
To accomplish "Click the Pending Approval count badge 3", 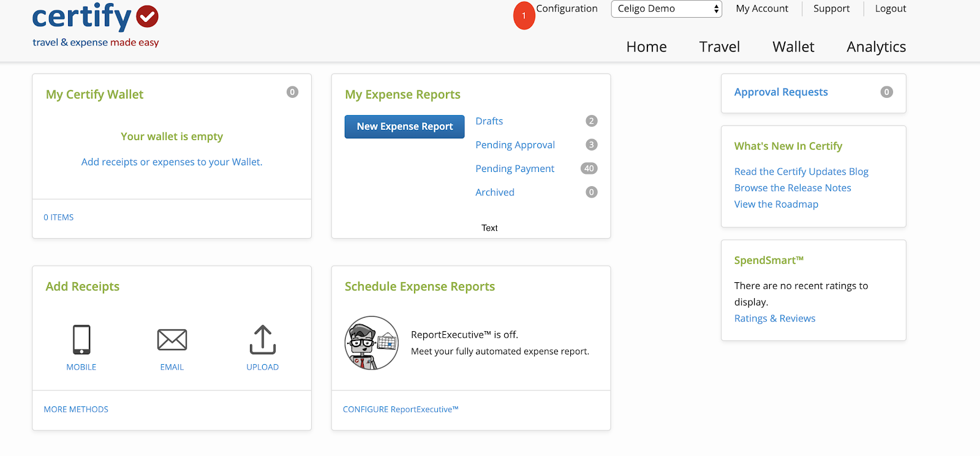I will 591,144.
